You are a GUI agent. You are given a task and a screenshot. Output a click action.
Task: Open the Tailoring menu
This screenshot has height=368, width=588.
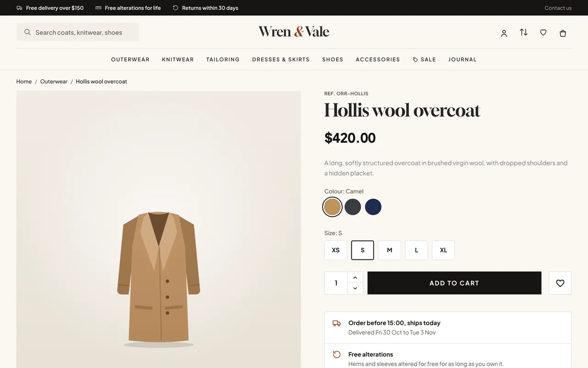click(223, 59)
